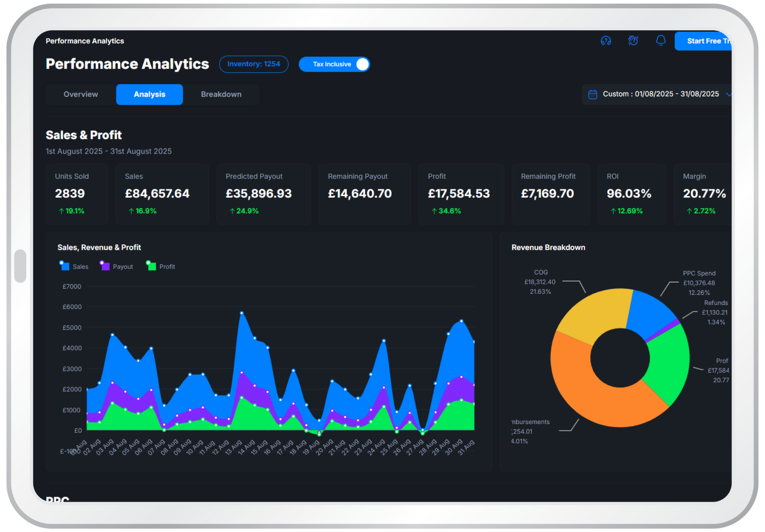Toggle Sales series in chart legend
Image resolution: width=765 pixels, height=532 pixels.
(74, 267)
